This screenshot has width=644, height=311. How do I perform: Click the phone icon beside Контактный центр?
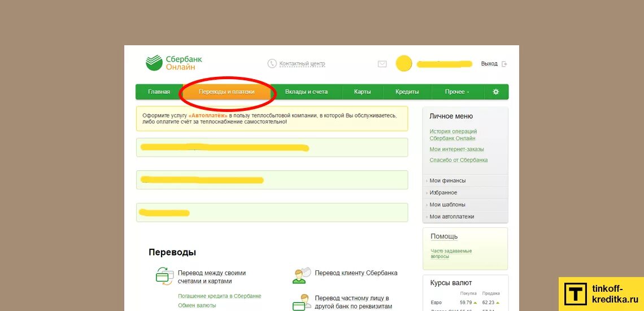(272, 64)
